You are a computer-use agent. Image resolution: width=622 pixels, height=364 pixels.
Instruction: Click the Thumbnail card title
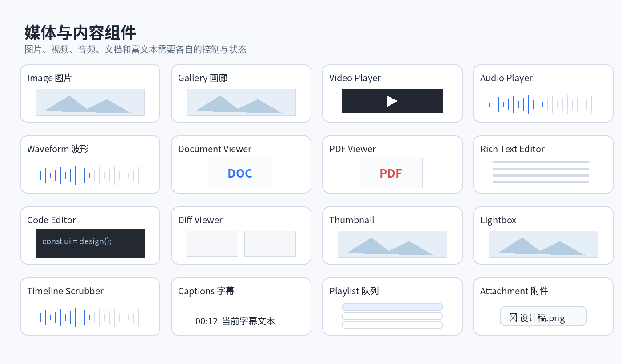(x=352, y=220)
